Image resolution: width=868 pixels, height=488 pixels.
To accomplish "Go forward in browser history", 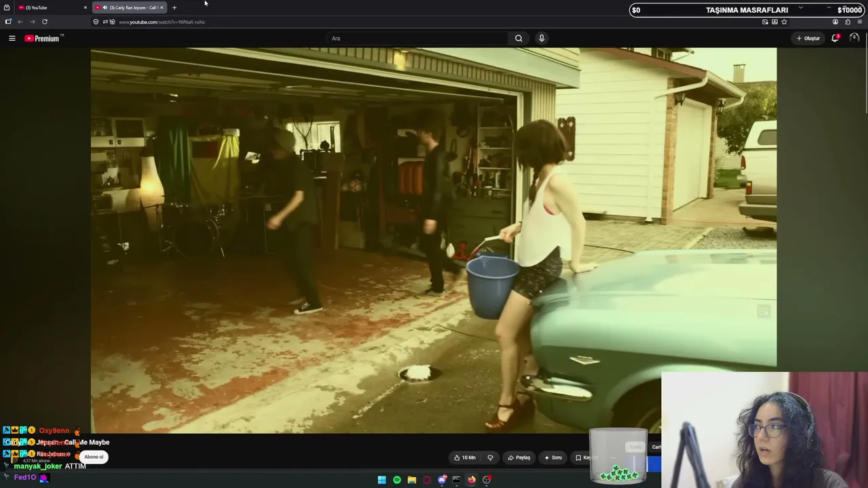I will click(32, 22).
